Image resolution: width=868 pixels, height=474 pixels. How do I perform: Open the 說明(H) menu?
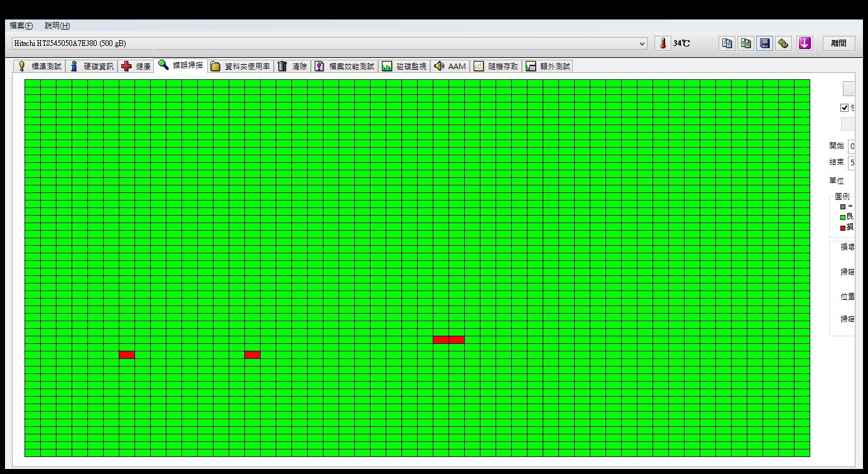57,26
